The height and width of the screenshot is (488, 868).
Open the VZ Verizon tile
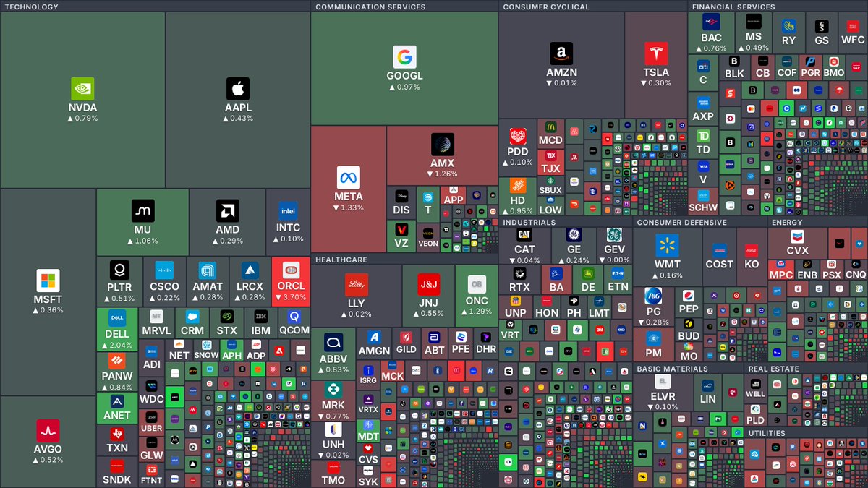tap(401, 235)
